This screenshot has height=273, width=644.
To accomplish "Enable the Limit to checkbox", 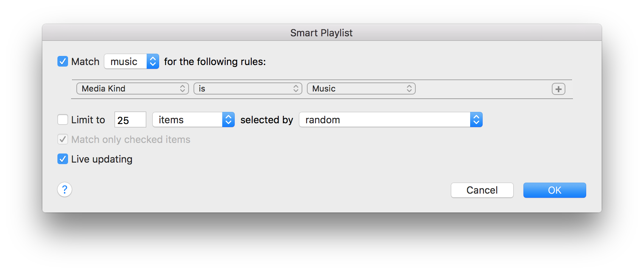I will coord(63,119).
